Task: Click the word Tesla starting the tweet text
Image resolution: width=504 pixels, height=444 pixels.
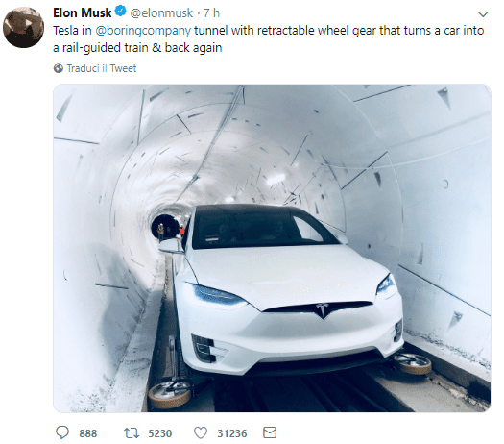Action: 66,30
